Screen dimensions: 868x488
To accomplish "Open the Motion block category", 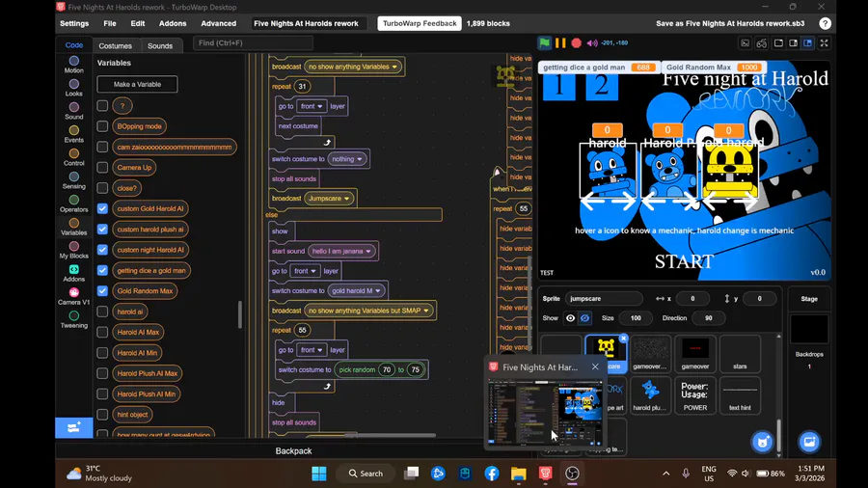I will click(x=73, y=65).
